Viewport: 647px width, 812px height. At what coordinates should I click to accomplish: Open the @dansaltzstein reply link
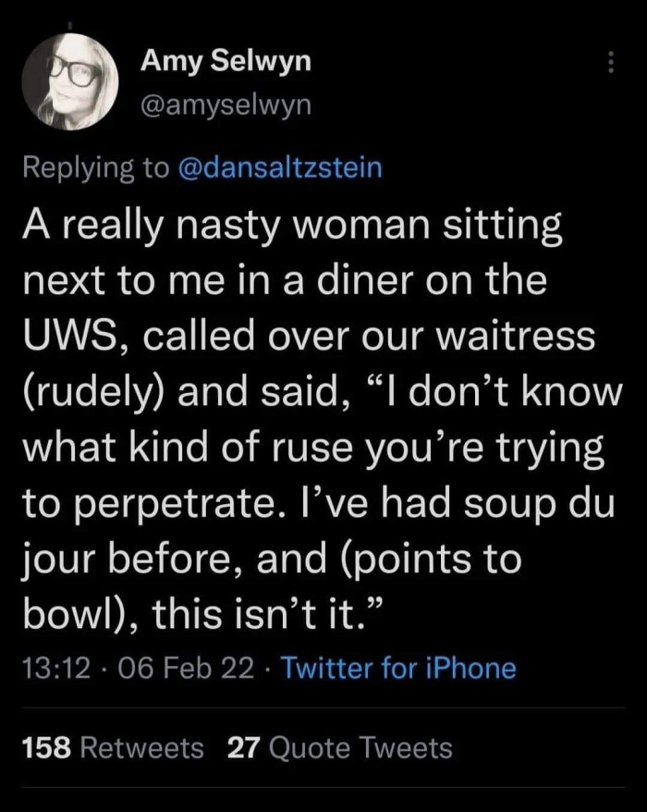tap(277, 168)
